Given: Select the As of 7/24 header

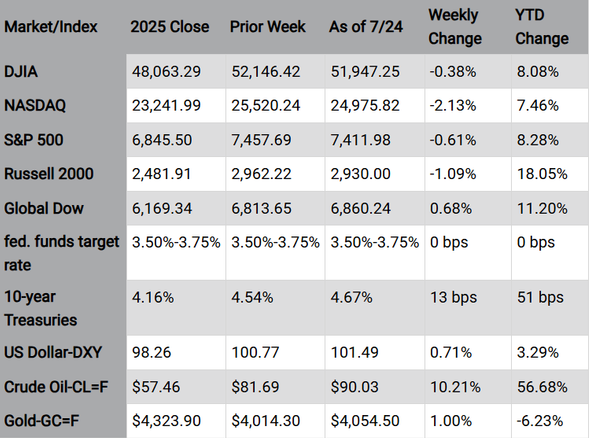Looking at the screenshot, I should point(366,27).
